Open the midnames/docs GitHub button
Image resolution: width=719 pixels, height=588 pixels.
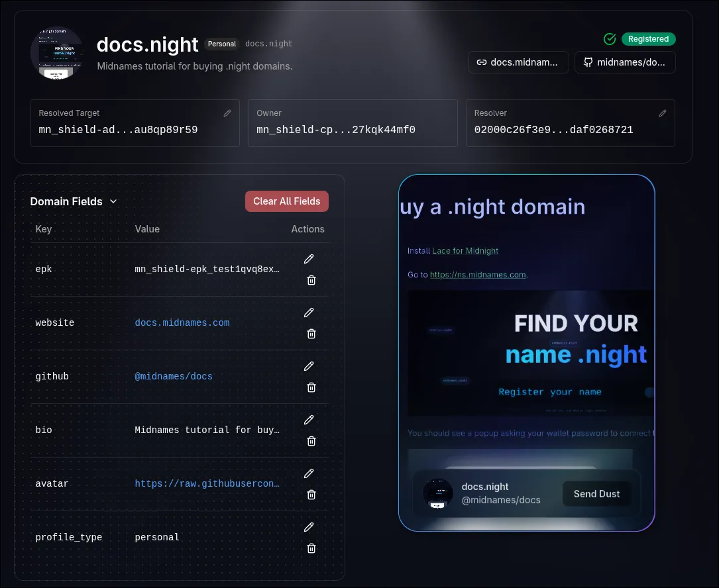[x=625, y=62]
